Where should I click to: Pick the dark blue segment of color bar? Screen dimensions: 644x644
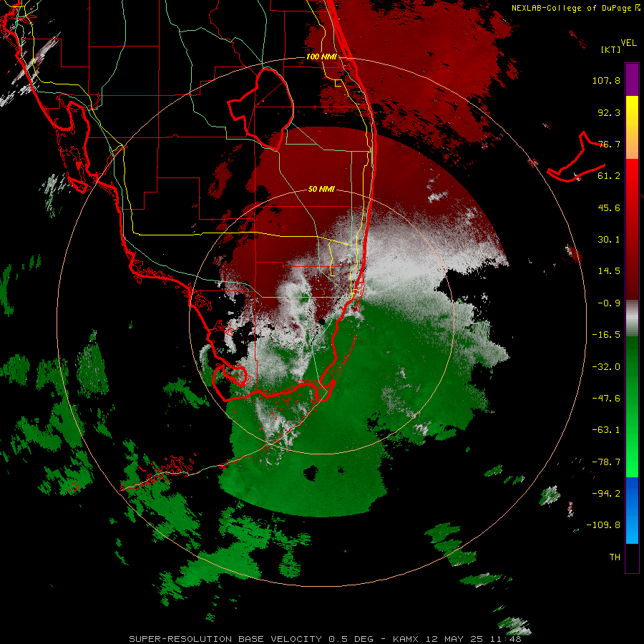tap(632, 493)
